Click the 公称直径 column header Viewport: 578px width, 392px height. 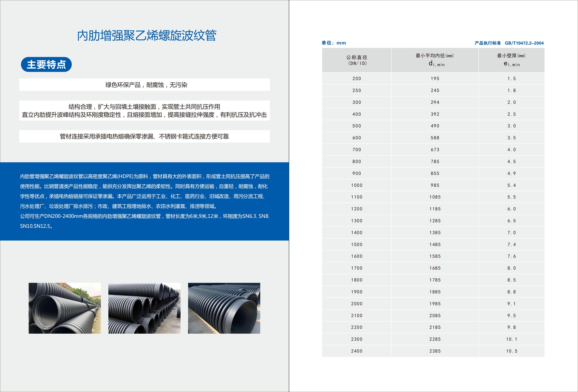coord(356,60)
